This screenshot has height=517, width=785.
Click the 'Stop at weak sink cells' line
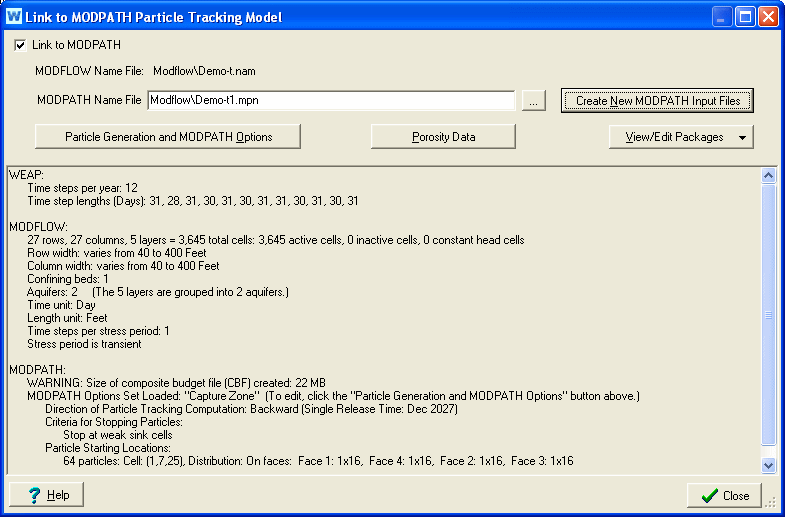(x=118, y=435)
